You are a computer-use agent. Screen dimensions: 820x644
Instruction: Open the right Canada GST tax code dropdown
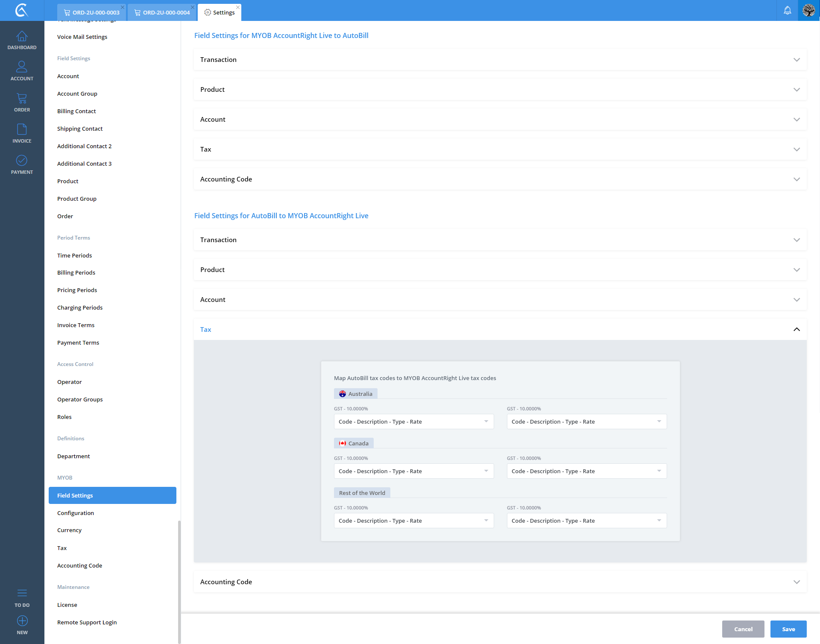point(586,471)
